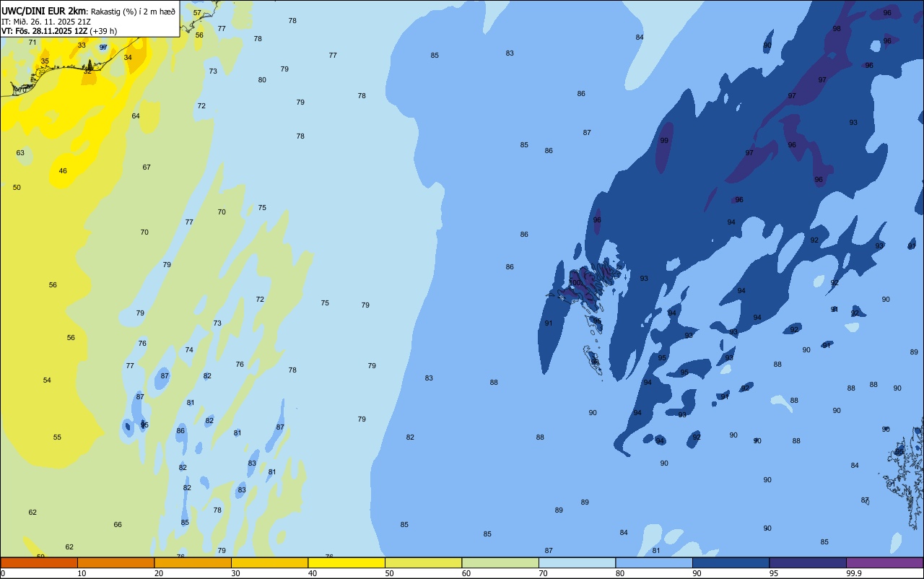Click the 60–70 pale green legend swatch

pos(500,562)
